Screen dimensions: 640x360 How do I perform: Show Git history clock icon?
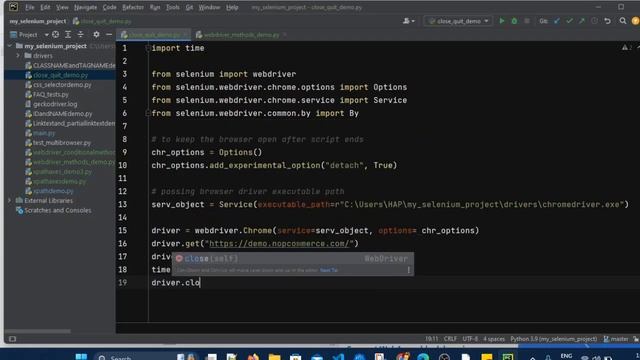coord(594,21)
